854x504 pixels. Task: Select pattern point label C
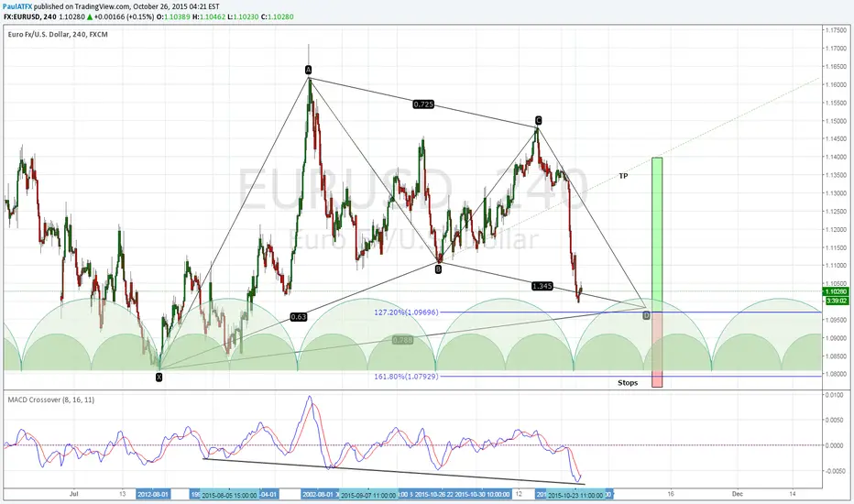[538, 120]
